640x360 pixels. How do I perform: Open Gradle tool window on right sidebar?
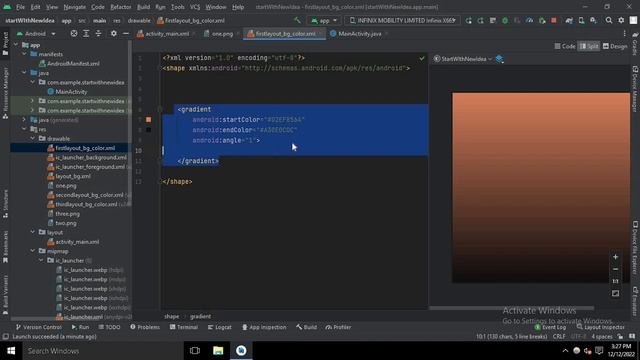click(635, 44)
